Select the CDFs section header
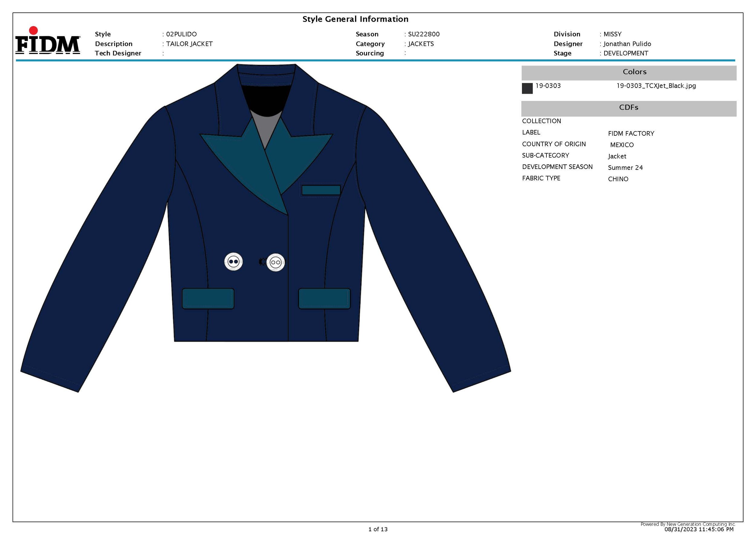The width and height of the screenshot is (756, 534). (x=628, y=108)
